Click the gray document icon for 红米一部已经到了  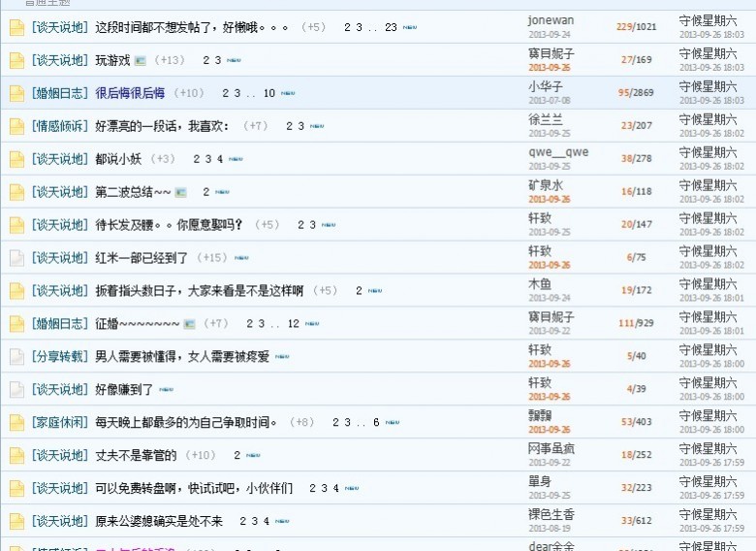(16, 258)
